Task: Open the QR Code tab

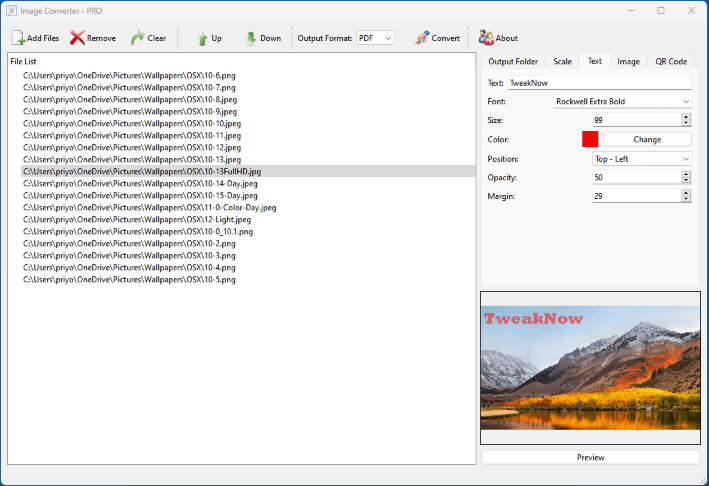Action: [x=671, y=61]
